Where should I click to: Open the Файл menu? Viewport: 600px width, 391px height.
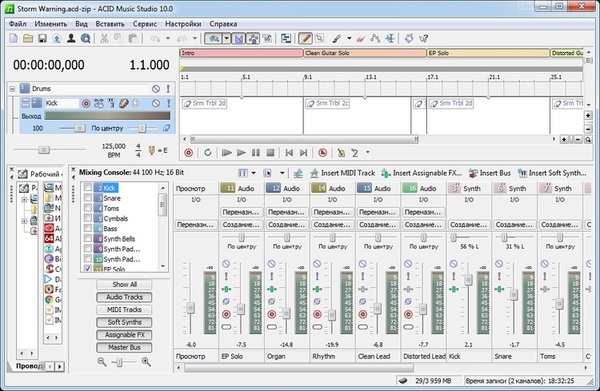coord(18,24)
